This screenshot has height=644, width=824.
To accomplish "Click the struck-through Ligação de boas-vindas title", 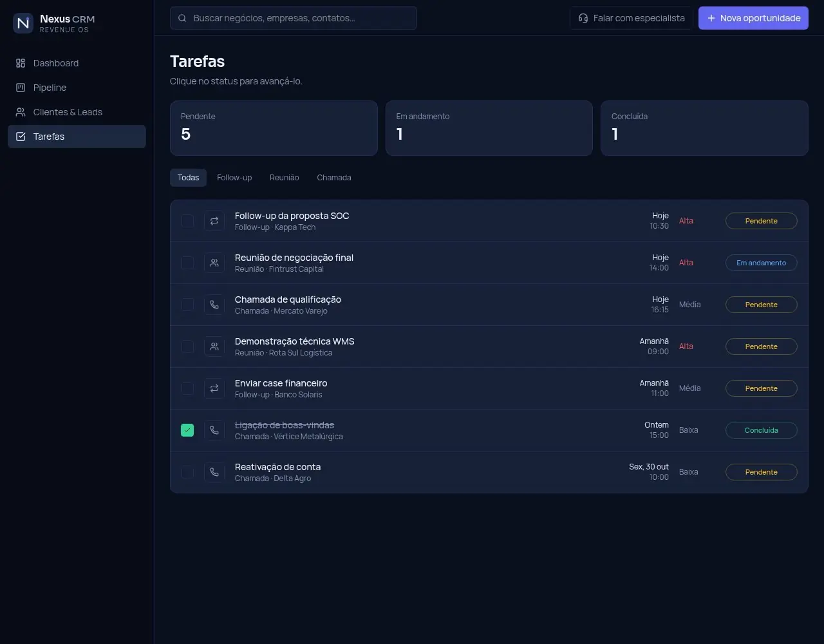I will click(285, 425).
